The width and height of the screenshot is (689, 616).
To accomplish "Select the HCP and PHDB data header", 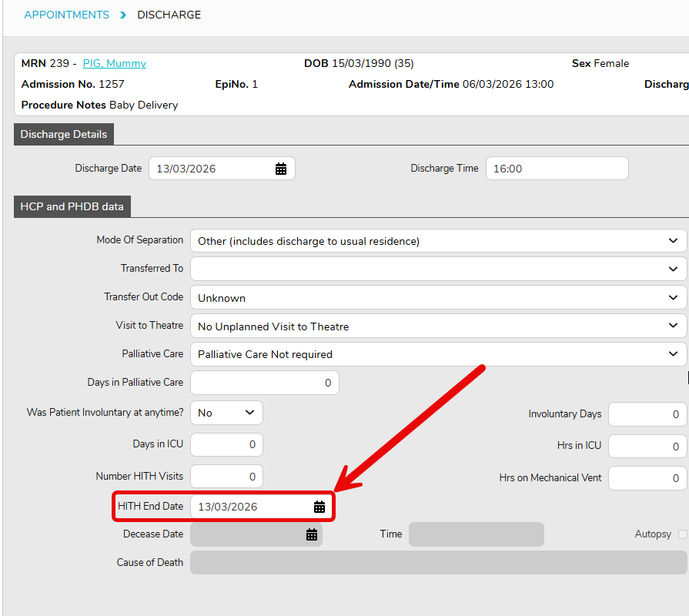I will pos(72,206).
